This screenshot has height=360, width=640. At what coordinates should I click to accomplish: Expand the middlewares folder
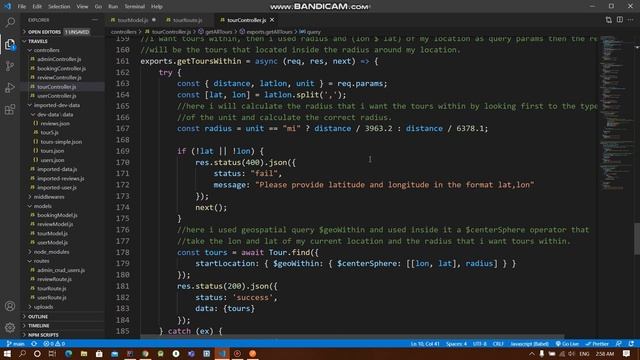click(x=49, y=197)
